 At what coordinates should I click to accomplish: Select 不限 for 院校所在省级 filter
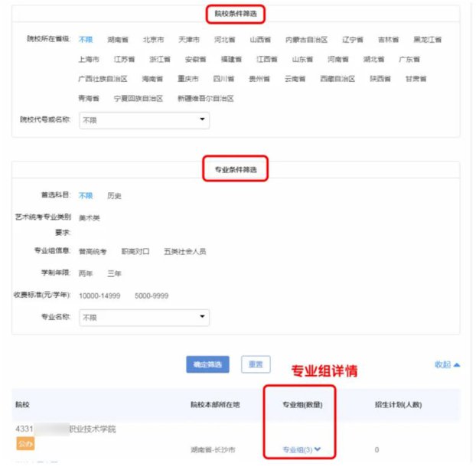coord(86,40)
